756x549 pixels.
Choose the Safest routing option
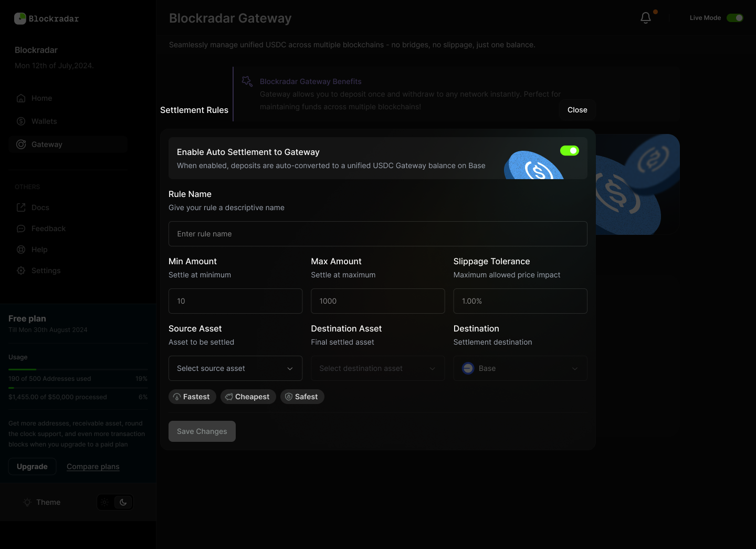pyautogui.click(x=302, y=397)
